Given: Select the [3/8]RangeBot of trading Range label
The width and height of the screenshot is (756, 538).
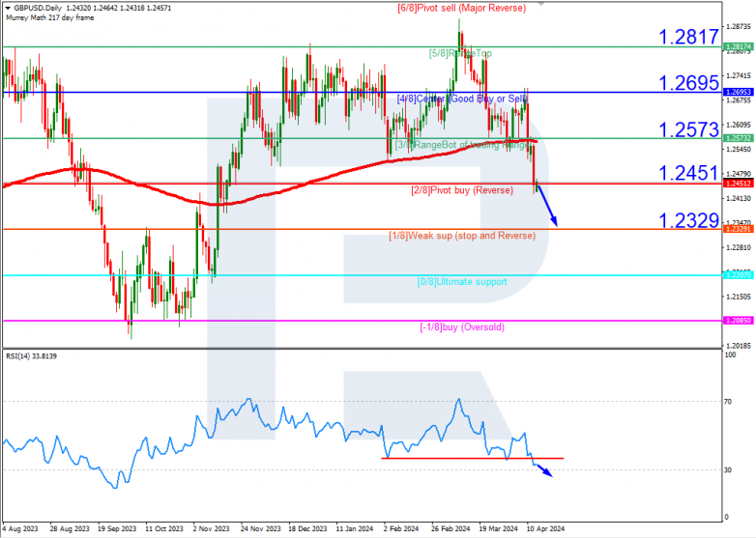Looking at the screenshot, I should pyautogui.click(x=462, y=145).
